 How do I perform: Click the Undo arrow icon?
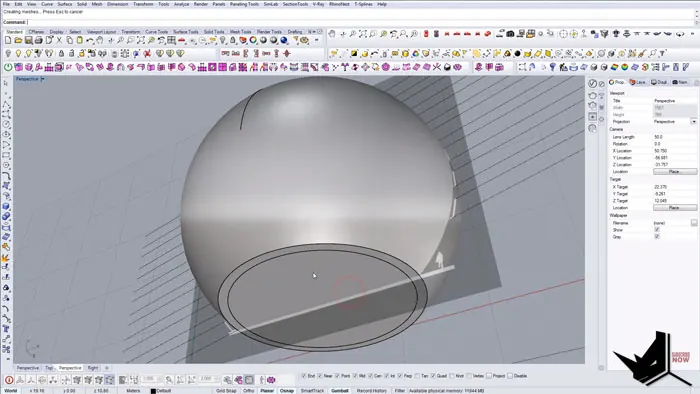coord(90,41)
